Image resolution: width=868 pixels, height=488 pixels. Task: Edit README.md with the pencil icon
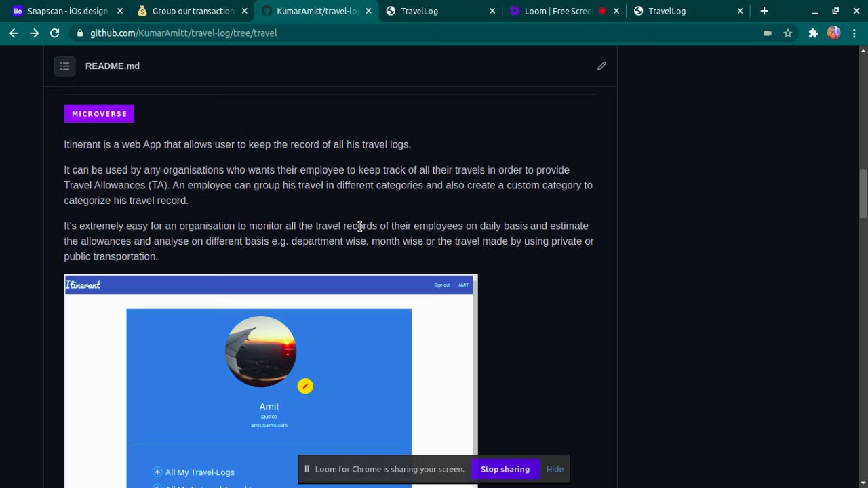601,66
